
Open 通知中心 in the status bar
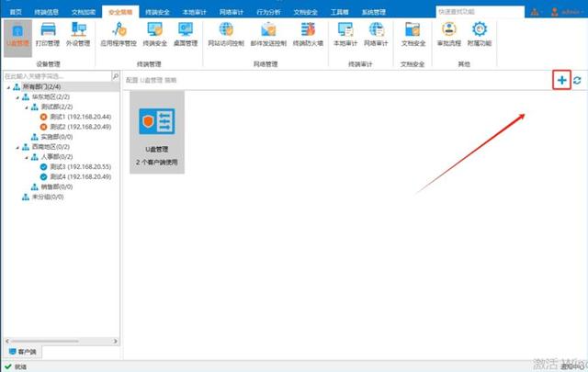(x=571, y=366)
